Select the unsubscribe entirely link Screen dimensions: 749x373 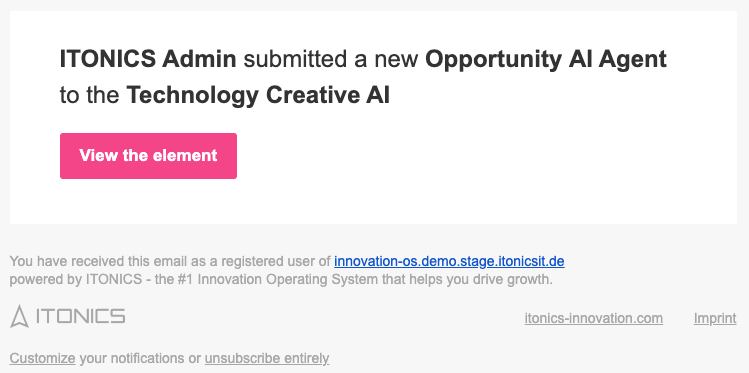(x=267, y=358)
